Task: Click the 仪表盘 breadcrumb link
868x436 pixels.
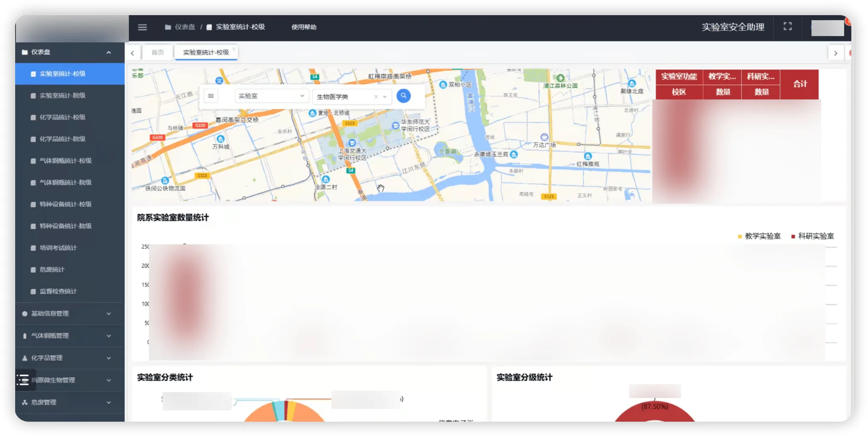Action: tap(185, 27)
